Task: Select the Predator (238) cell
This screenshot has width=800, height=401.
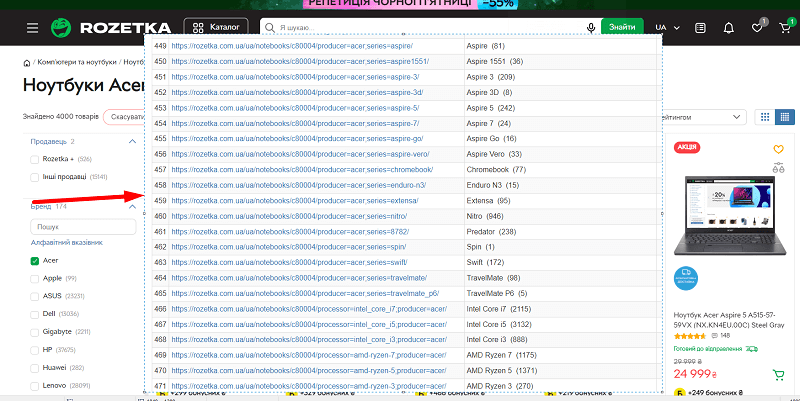Action: 560,232
